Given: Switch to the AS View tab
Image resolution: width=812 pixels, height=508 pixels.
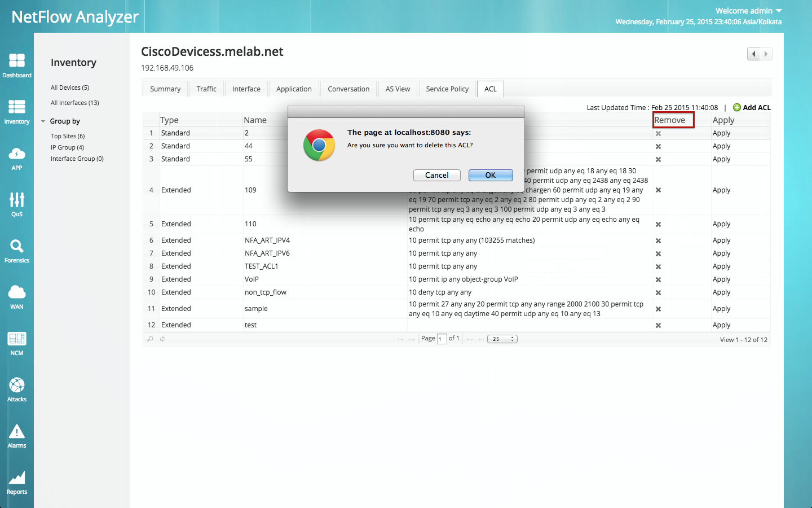Looking at the screenshot, I should pos(398,89).
